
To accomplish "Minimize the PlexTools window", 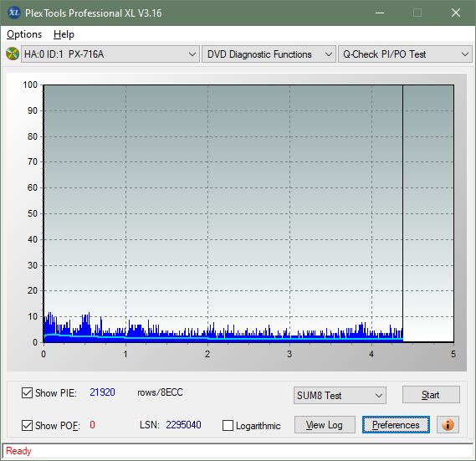I will tap(380, 13).
